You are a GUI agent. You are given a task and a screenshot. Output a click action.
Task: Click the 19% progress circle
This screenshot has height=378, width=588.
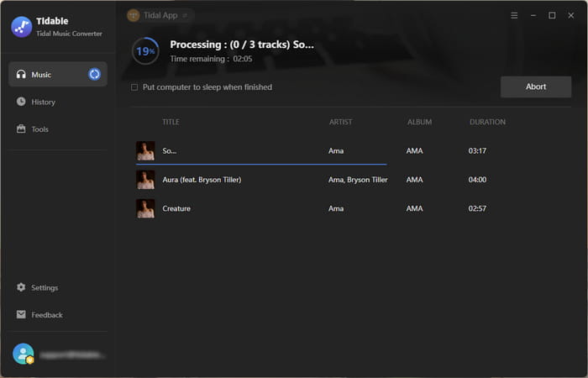click(145, 51)
